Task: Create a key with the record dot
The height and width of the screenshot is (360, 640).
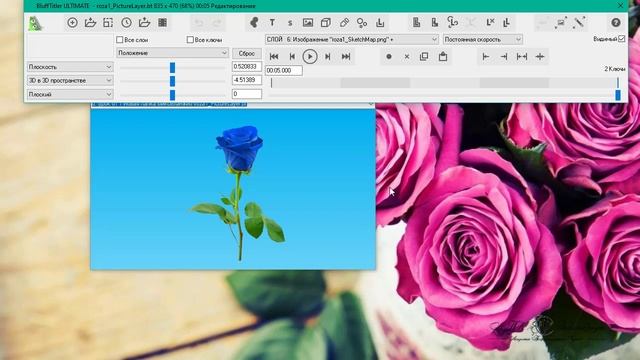Action: click(x=389, y=56)
